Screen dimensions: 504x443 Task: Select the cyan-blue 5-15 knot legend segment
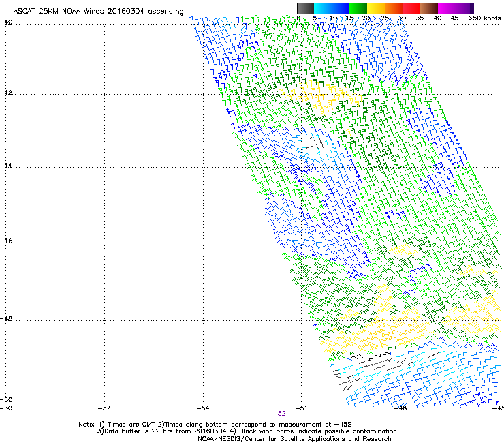click(332, 8)
